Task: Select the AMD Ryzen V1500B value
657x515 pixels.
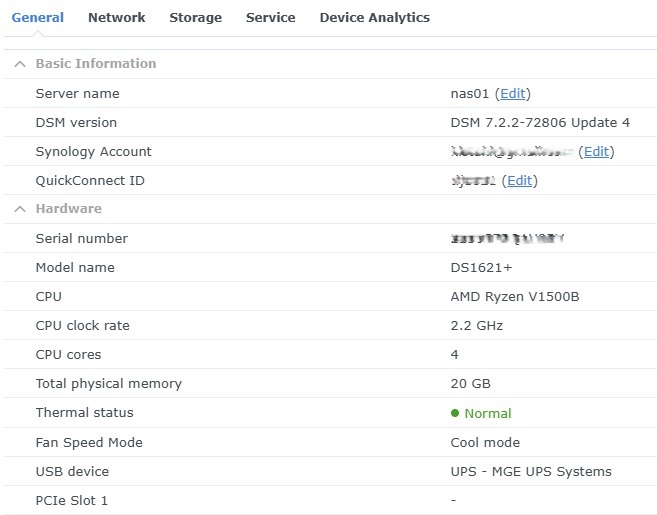Action: coord(514,297)
